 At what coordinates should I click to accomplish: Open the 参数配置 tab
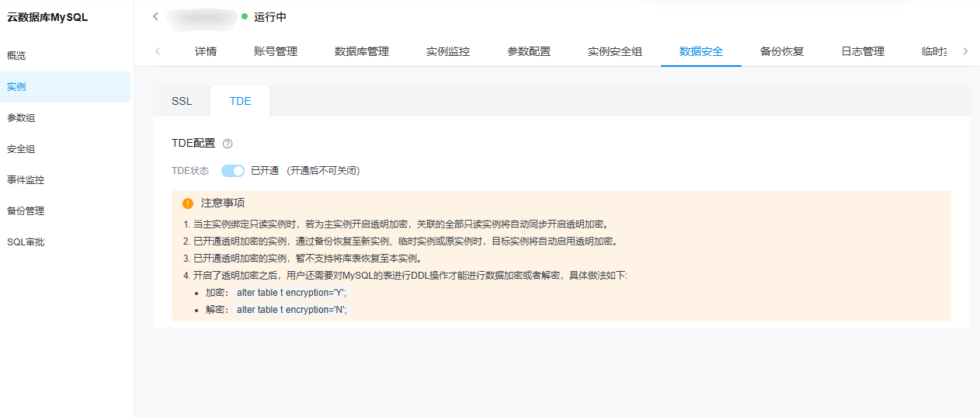click(529, 51)
